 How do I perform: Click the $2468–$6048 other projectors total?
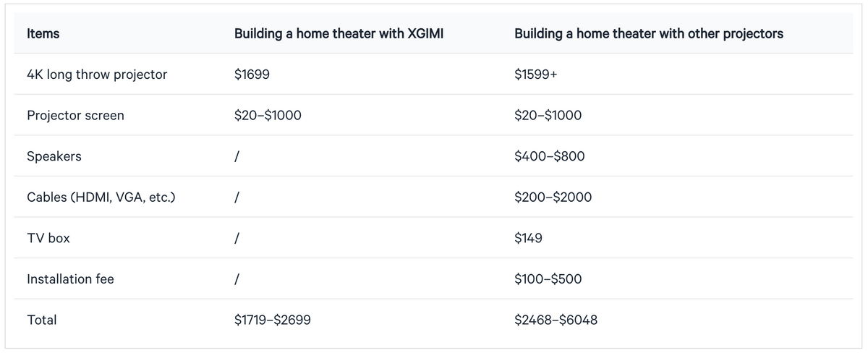point(556,320)
